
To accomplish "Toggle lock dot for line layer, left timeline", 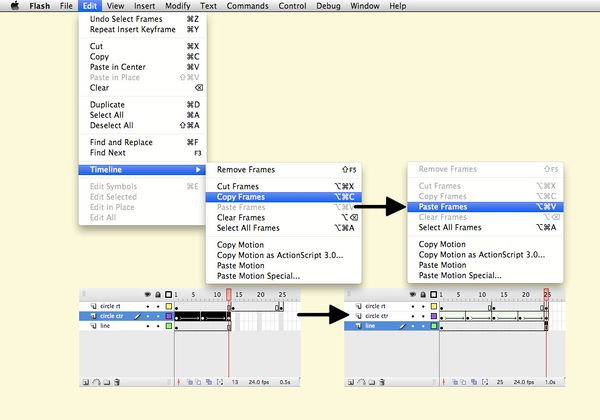I will coord(159,326).
